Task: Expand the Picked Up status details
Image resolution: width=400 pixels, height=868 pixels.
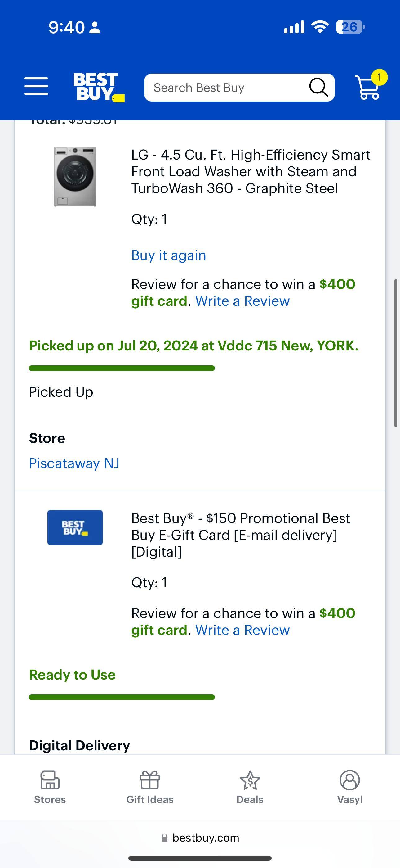Action: click(60, 391)
